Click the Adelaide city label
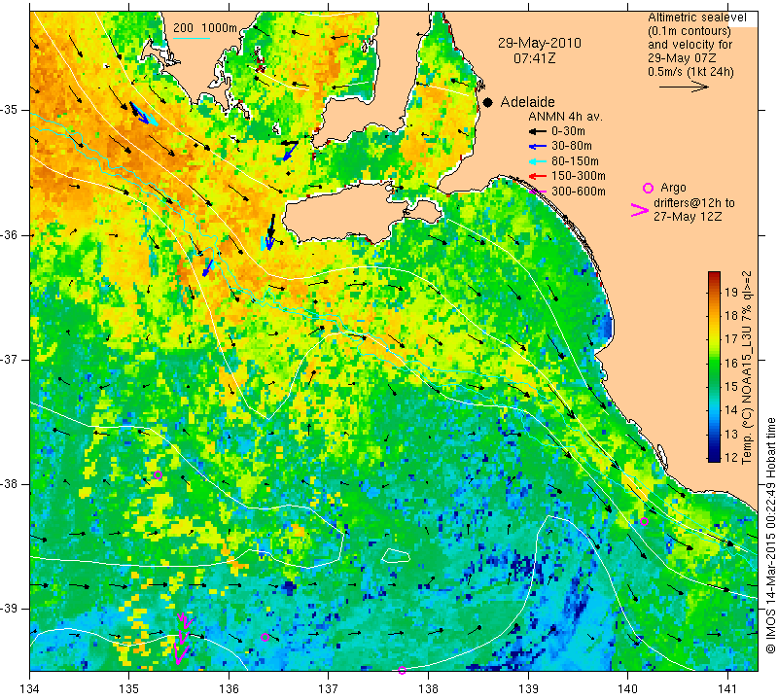 527,102
